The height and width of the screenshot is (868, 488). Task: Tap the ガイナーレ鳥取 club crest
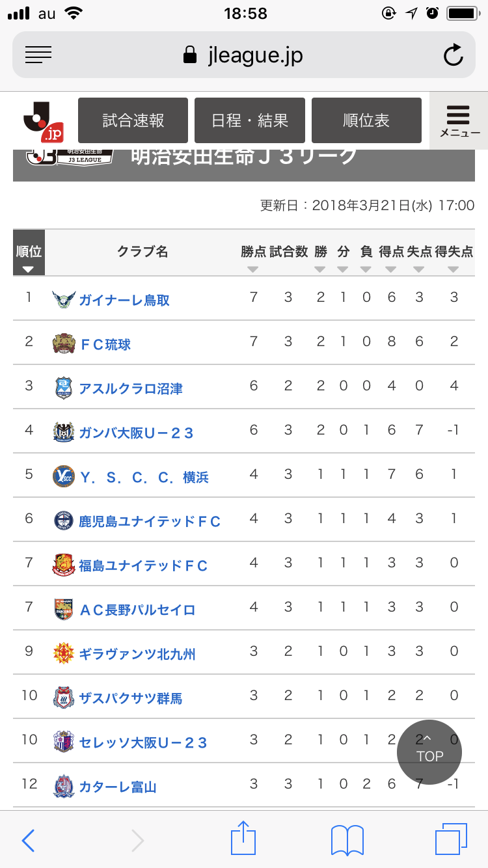point(64,299)
